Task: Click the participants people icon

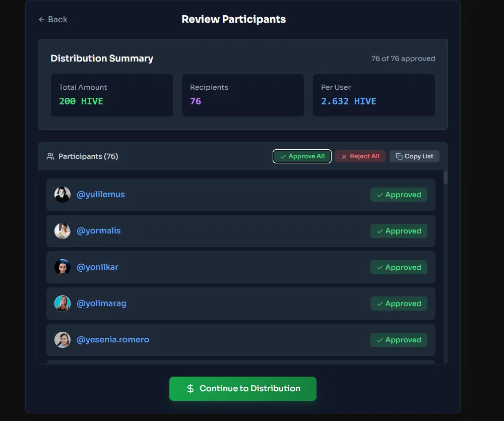Action: 50,156
